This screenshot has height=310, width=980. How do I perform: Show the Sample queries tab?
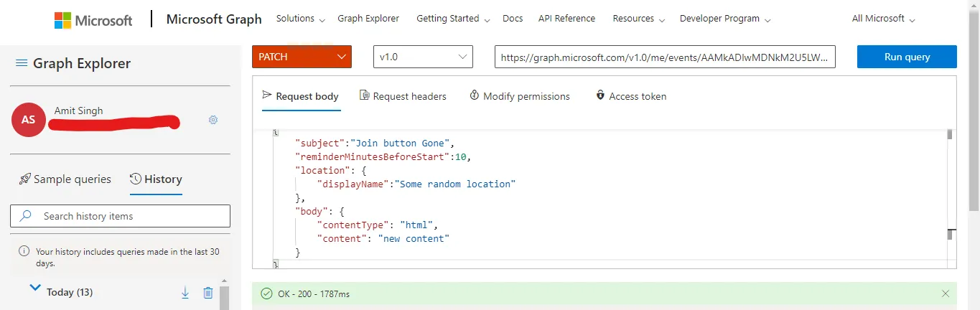65,179
